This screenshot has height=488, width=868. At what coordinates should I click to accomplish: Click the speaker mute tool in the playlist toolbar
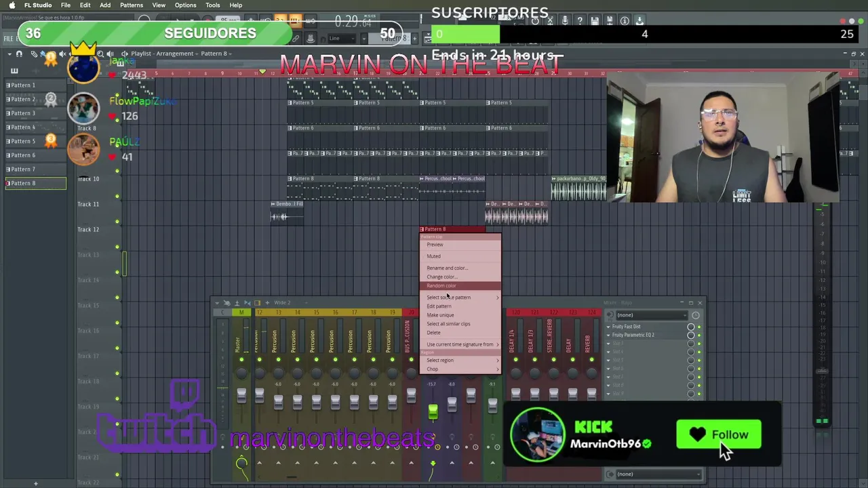[62, 54]
